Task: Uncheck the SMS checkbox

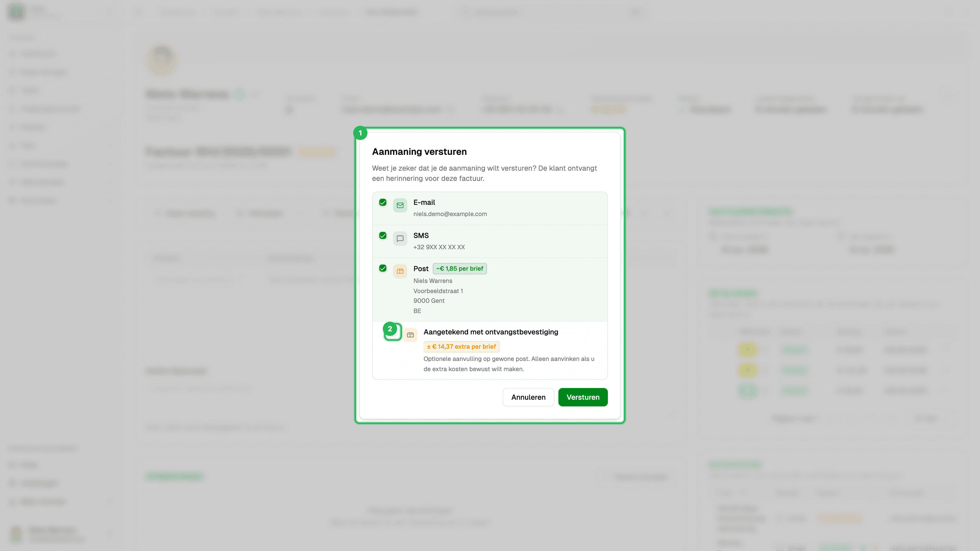Action: tap(383, 235)
